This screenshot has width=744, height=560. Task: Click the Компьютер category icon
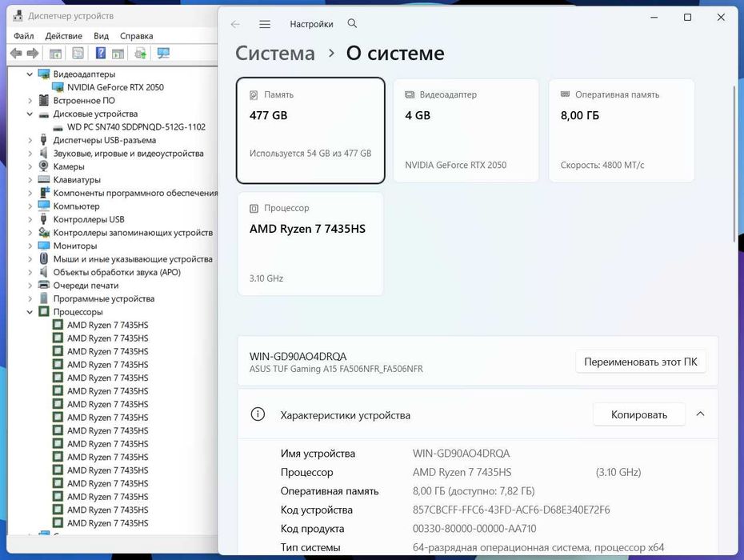(x=44, y=206)
